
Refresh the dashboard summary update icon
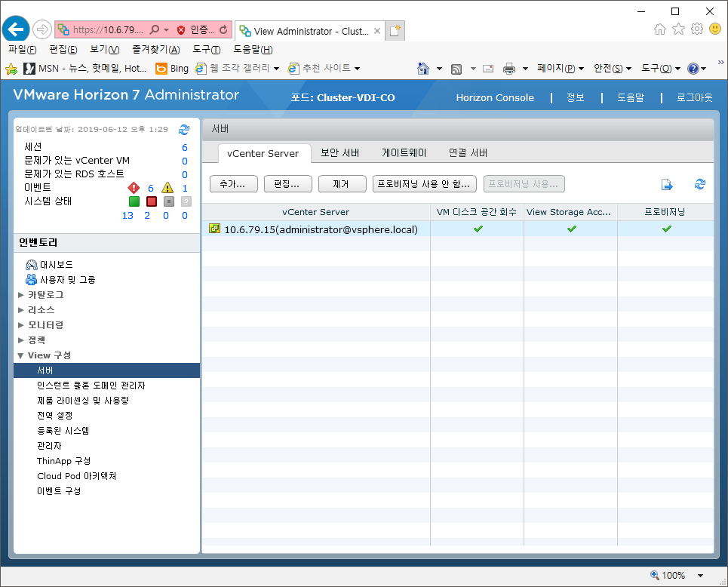[x=184, y=130]
